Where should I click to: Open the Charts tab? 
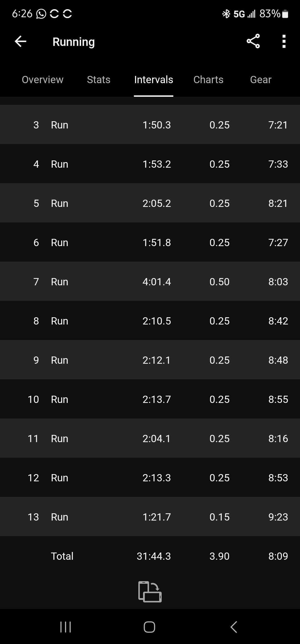pos(208,80)
